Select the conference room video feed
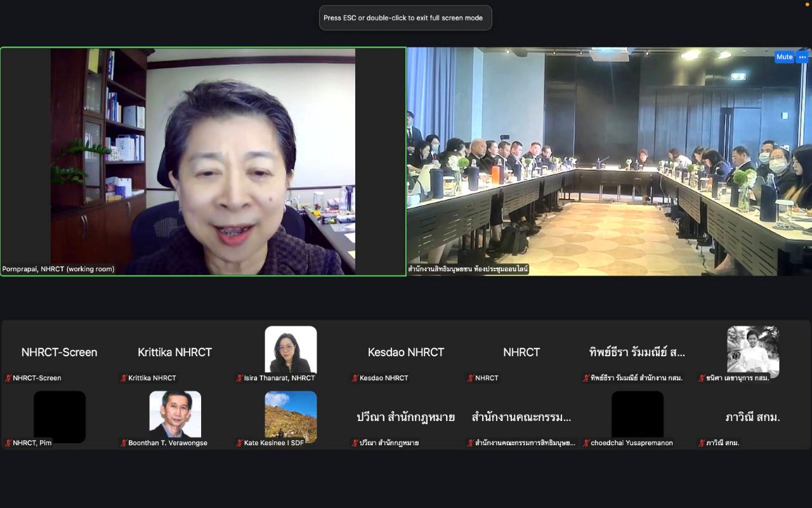The width and height of the screenshot is (812, 508). point(609,161)
